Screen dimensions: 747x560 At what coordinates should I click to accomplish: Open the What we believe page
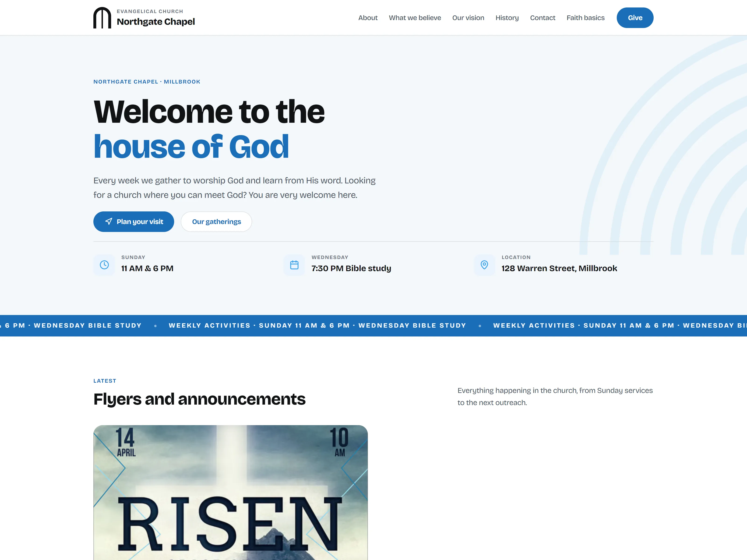pyautogui.click(x=415, y=18)
